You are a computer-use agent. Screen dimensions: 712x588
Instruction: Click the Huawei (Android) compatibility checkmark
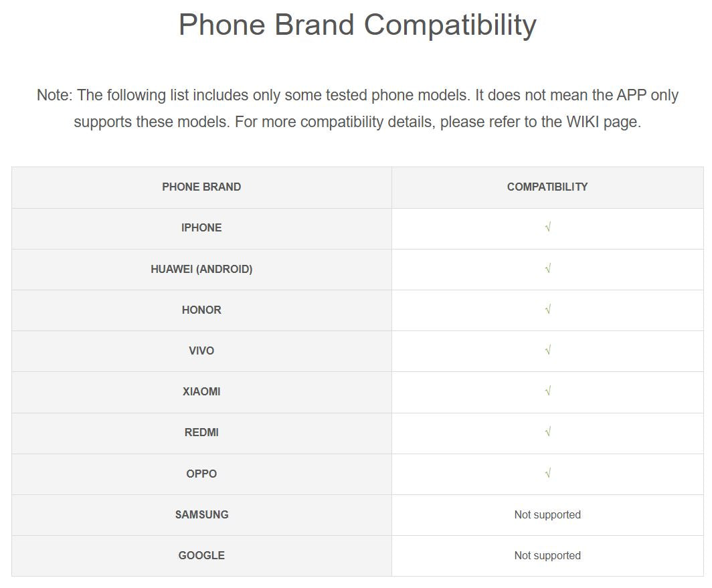pos(547,269)
